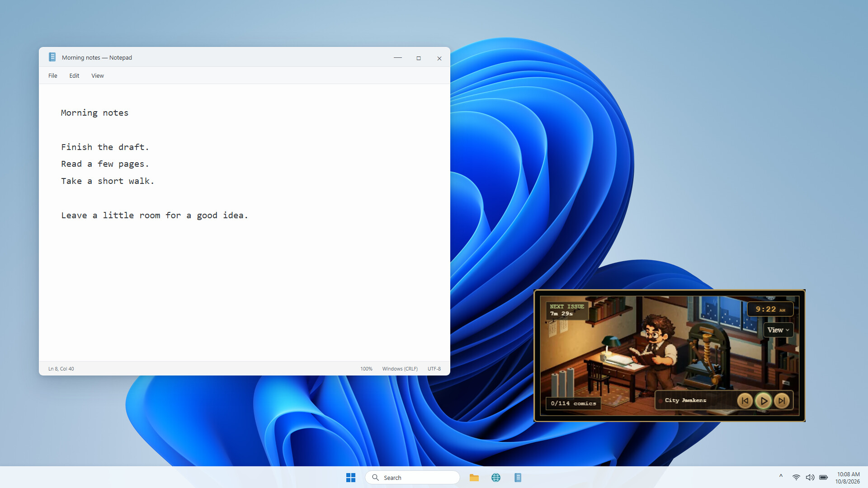The width and height of the screenshot is (868, 488).
Task: Place cursor on 'Read a few pages.' line
Action: (105, 164)
